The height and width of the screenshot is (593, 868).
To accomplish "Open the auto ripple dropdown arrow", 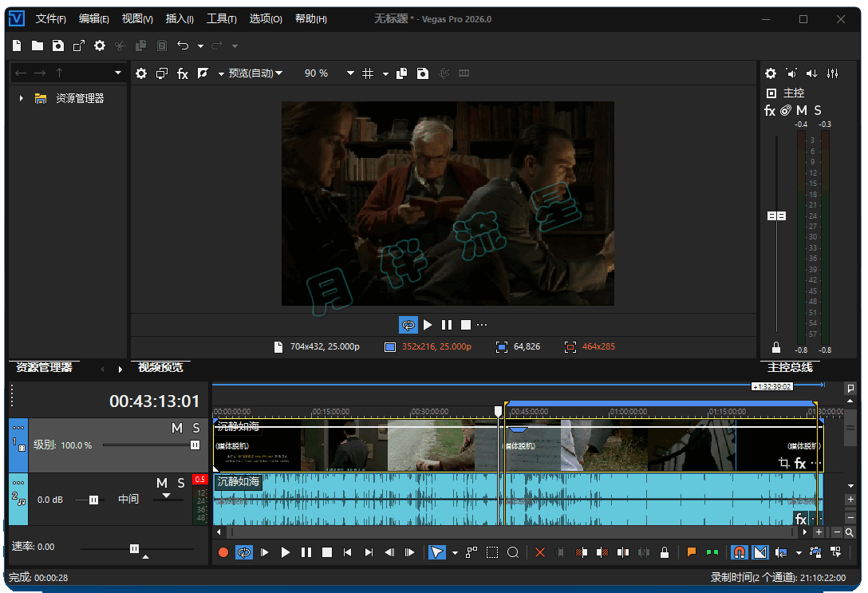I will [799, 553].
